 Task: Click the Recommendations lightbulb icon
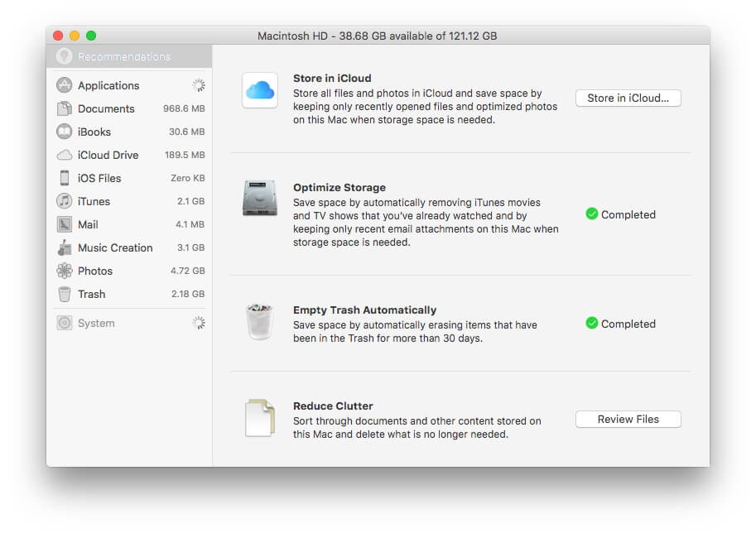pyautogui.click(x=64, y=56)
